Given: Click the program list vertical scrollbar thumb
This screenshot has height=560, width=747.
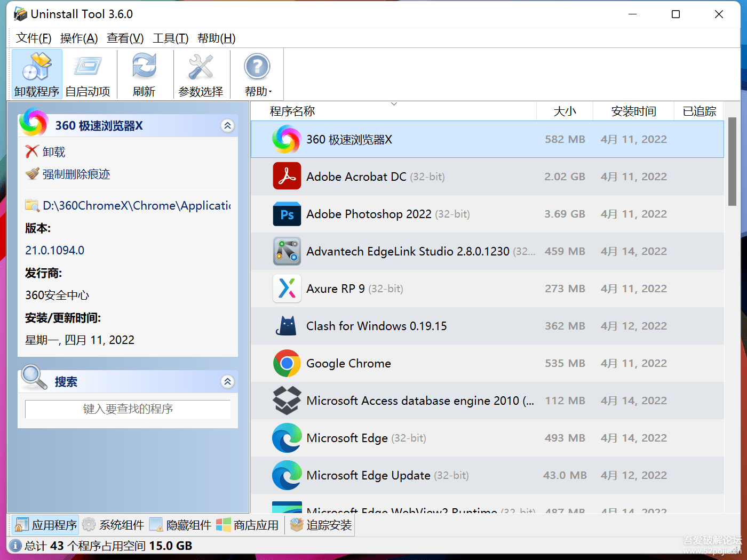Looking at the screenshot, I should click(x=732, y=161).
